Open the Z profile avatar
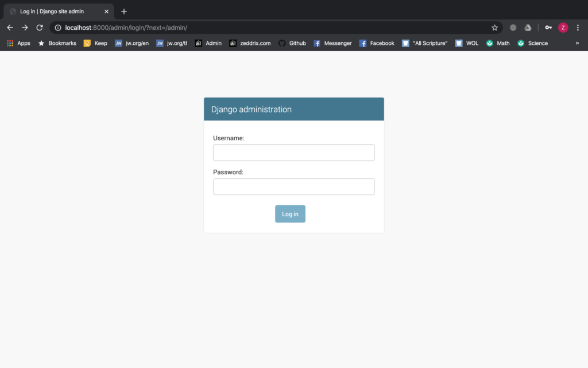The image size is (588, 368). click(x=563, y=28)
